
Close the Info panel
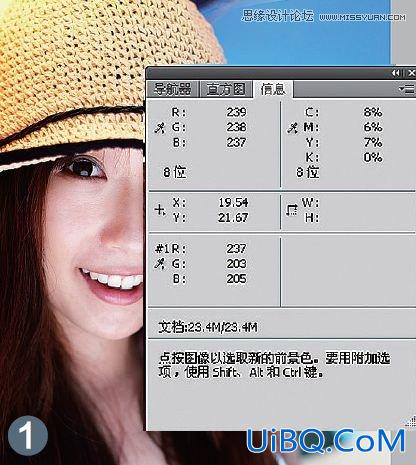[x=411, y=73]
